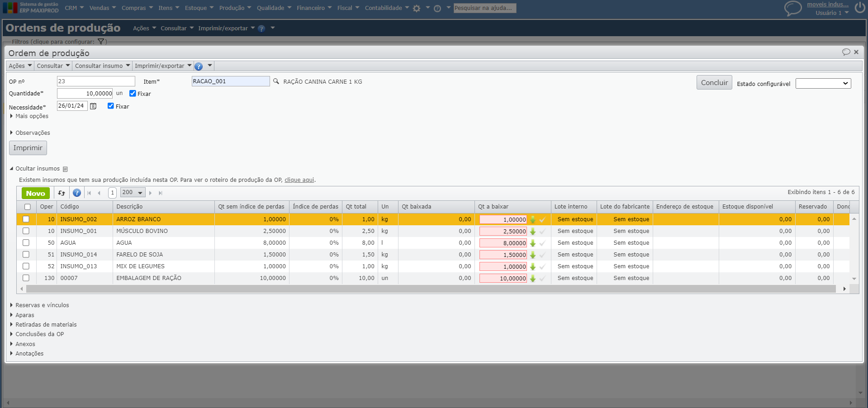Go to next page of insumos grid
The width and height of the screenshot is (868, 408).
(x=151, y=193)
